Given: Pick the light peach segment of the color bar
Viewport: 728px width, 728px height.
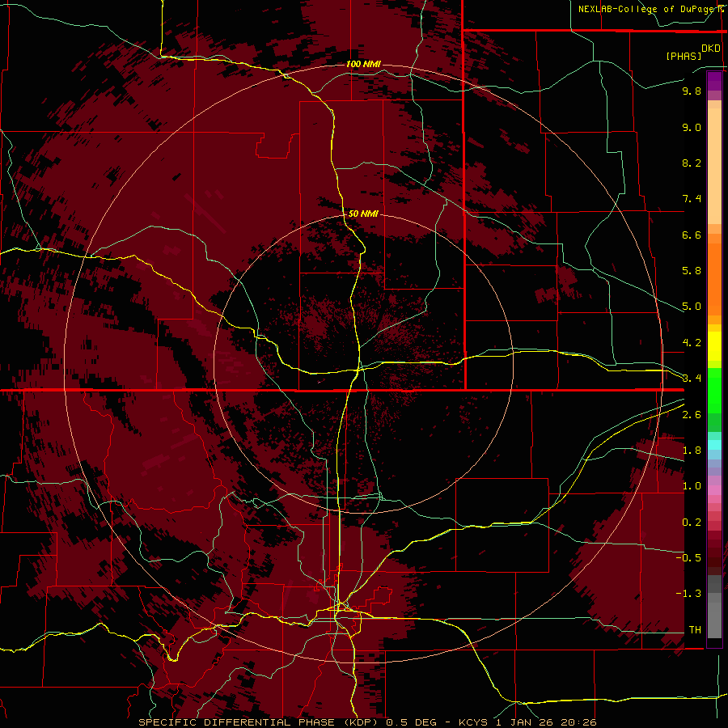Looking at the screenshot, I should [714, 167].
